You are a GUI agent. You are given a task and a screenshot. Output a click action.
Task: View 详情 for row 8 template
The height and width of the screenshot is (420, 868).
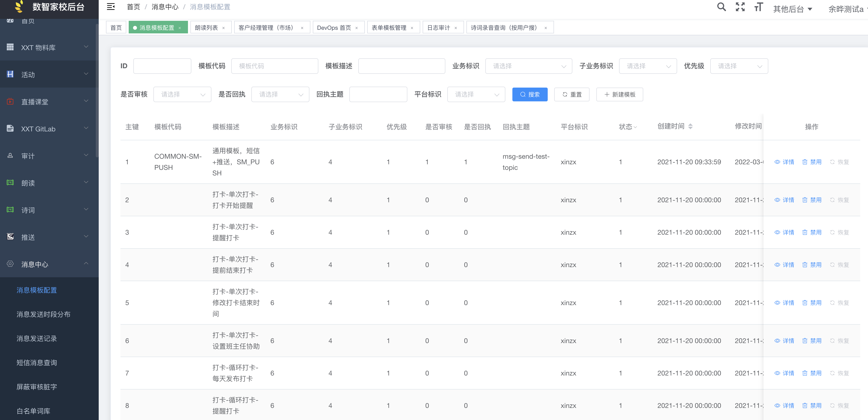coord(785,406)
